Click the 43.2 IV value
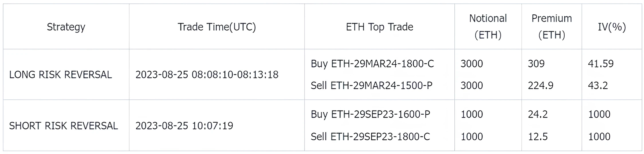 tap(598, 86)
